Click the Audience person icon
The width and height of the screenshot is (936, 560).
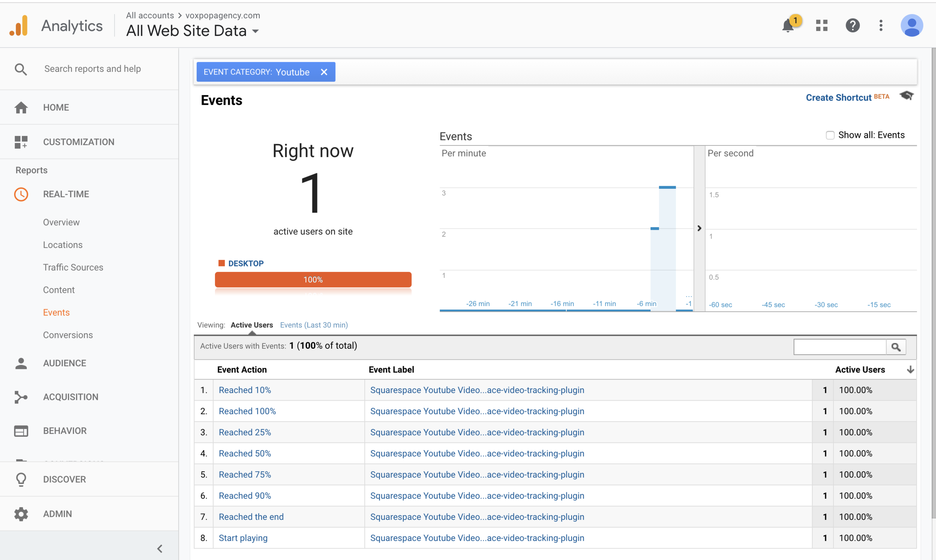coord(21,363)
